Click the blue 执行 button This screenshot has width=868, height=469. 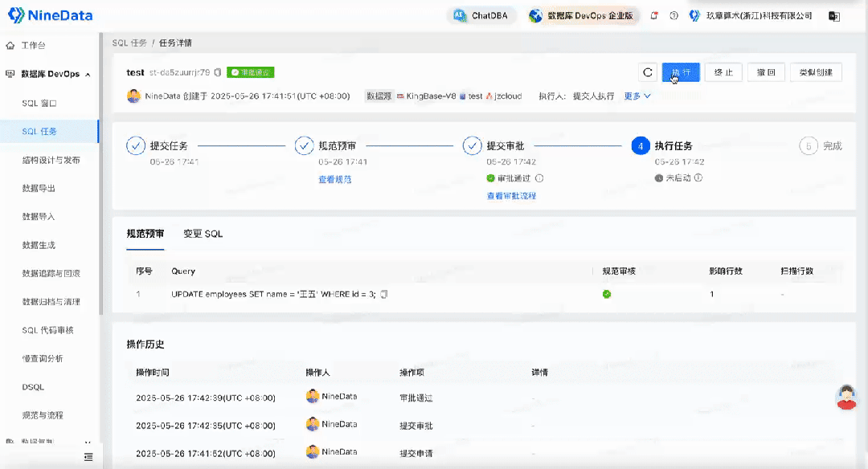[681, 72]
